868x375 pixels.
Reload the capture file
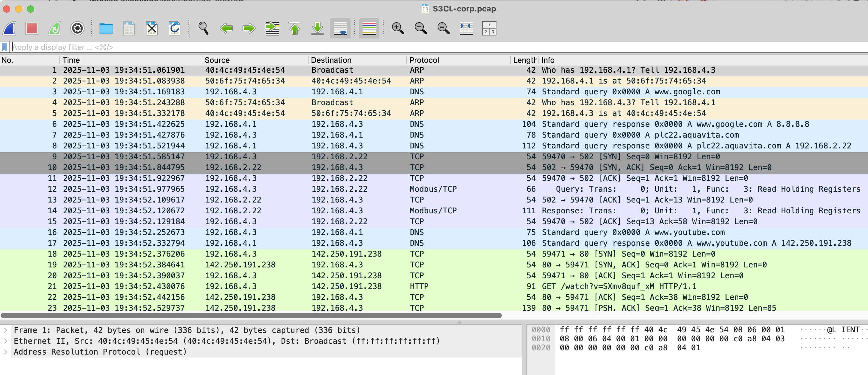coord(174,28)
